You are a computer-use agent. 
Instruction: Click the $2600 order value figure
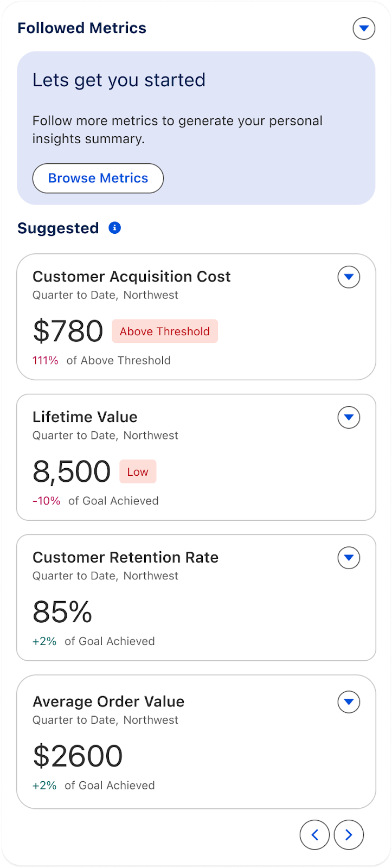78,756
